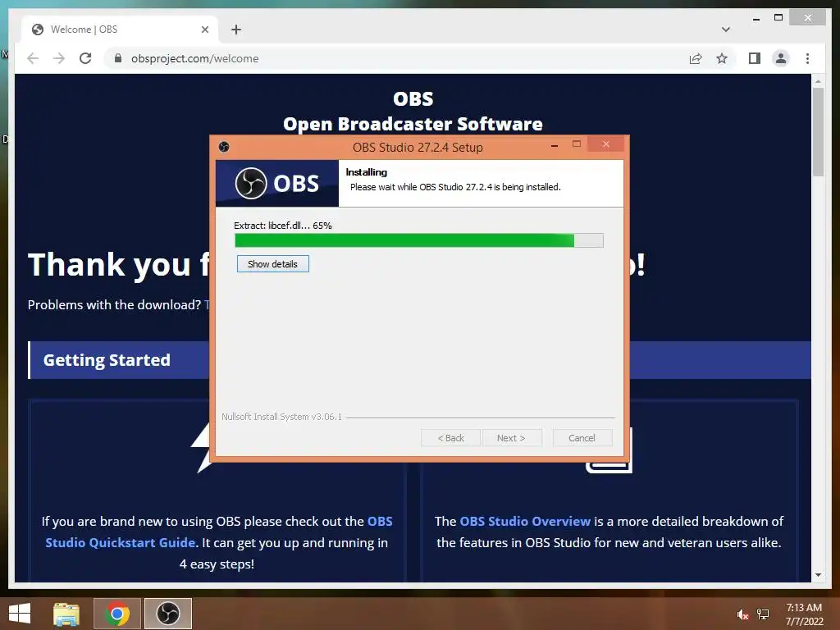Image resolution: width=840 pixels, height=630 pixels.
Task: Open the Chrome side panel icon
Action: [755, 58]
